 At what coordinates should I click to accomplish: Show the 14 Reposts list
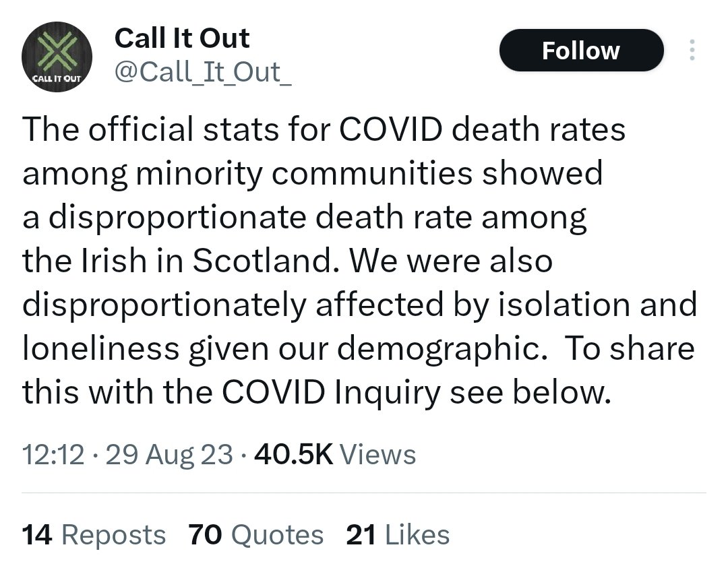94,535
